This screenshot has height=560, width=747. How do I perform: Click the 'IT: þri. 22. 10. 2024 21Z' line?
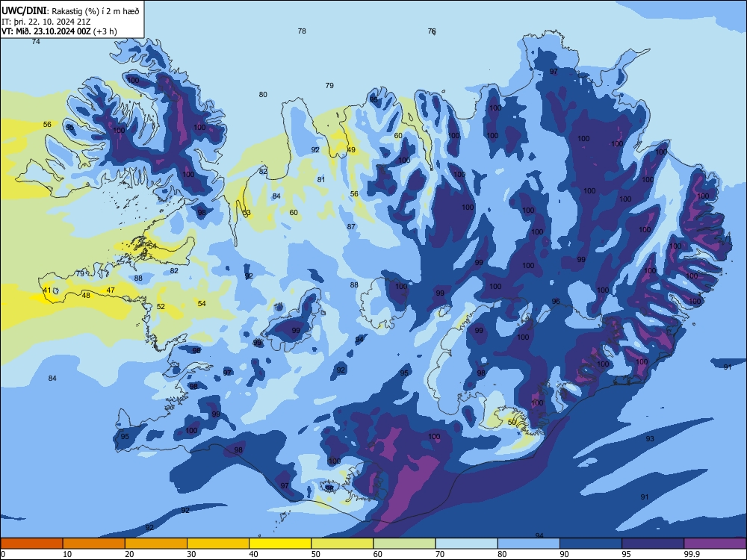pos(46,22)
